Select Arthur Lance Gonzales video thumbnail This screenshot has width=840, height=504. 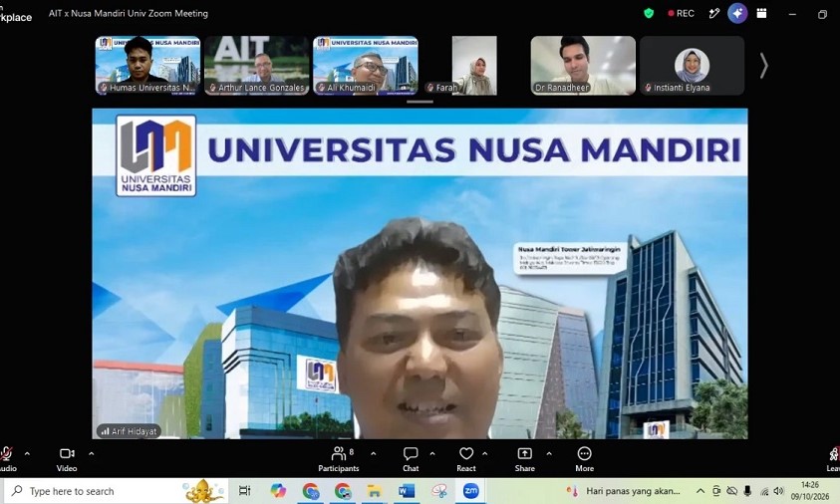click(x=257, y=66)
